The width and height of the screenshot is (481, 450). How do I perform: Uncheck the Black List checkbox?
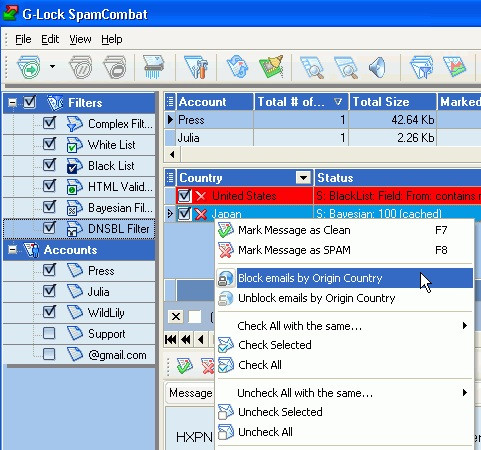click(49, 165)
